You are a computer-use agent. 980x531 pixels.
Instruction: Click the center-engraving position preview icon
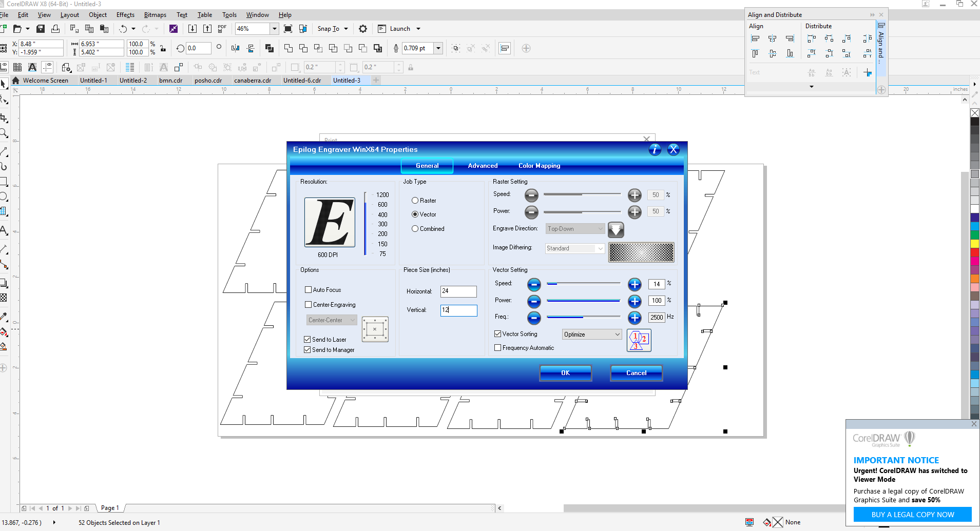375,329
